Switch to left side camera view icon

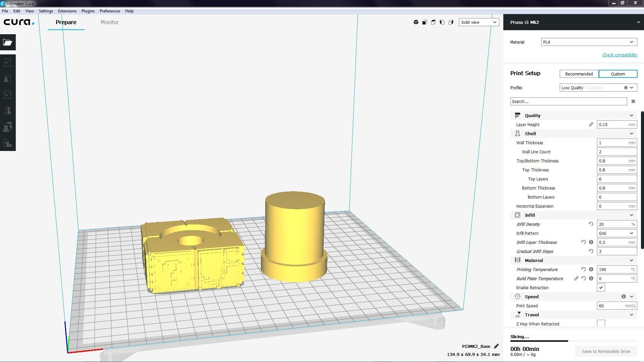point(442,22)
